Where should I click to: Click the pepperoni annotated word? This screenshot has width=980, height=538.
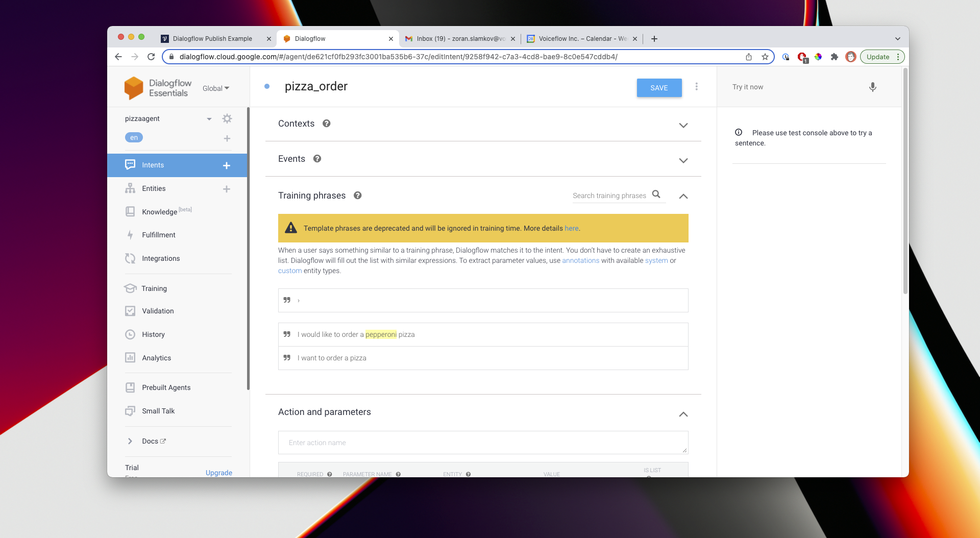[381, 334]
